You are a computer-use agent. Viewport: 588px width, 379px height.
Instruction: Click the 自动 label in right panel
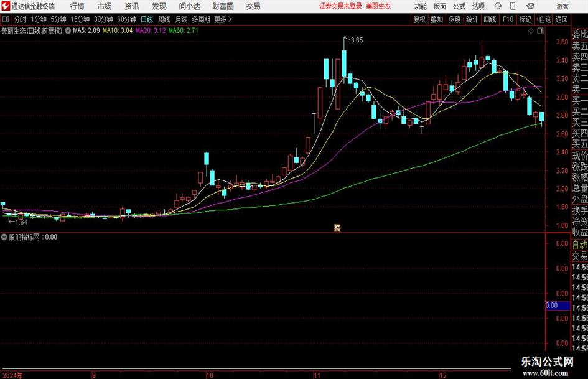(x=580, y=245)
